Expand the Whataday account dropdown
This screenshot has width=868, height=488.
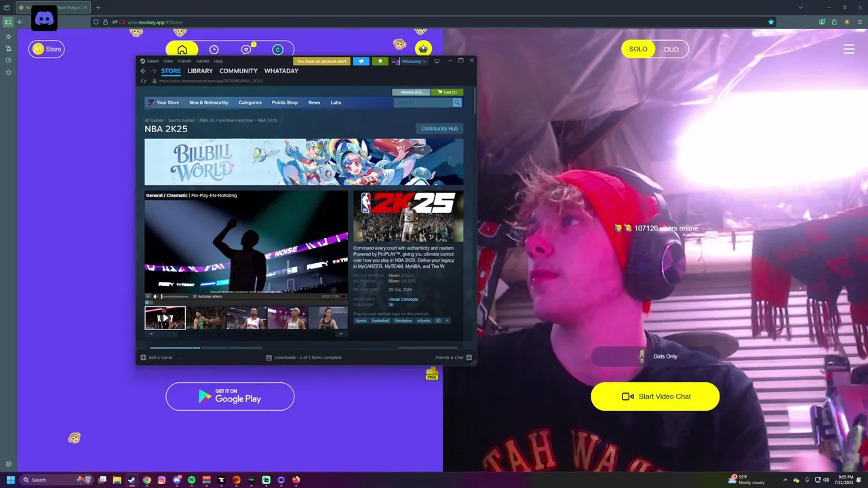(410, 61)
